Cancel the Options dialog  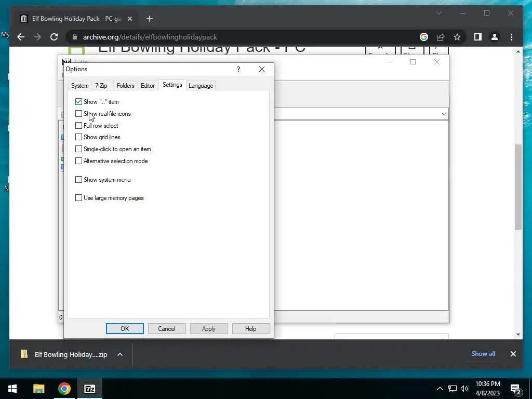pos(167,328)
